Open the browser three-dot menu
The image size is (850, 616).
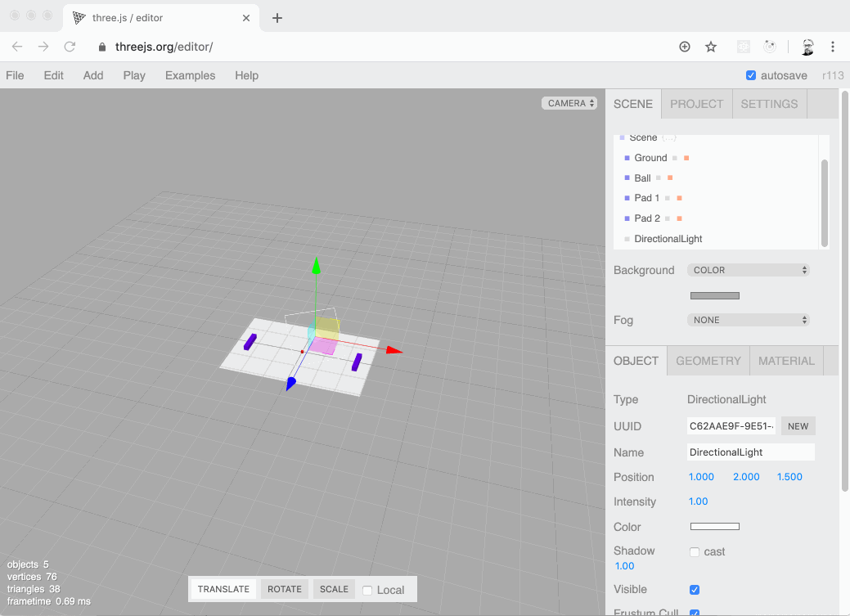[833, 47]
